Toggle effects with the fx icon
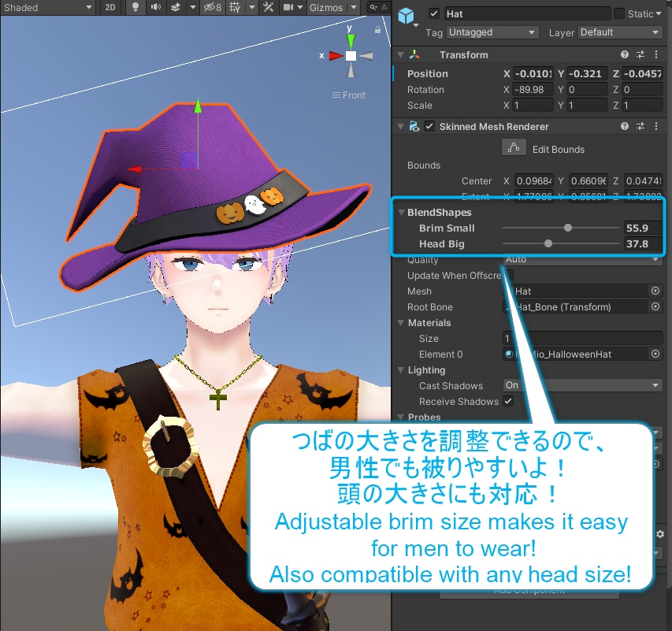The width and height of the screenshot is (672, 631). 177,9
